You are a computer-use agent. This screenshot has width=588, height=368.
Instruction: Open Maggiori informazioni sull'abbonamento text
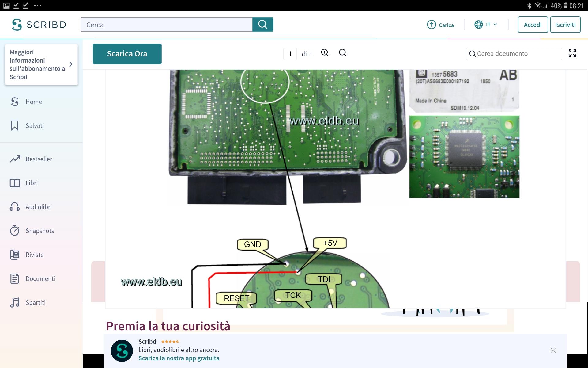(37, 64)
